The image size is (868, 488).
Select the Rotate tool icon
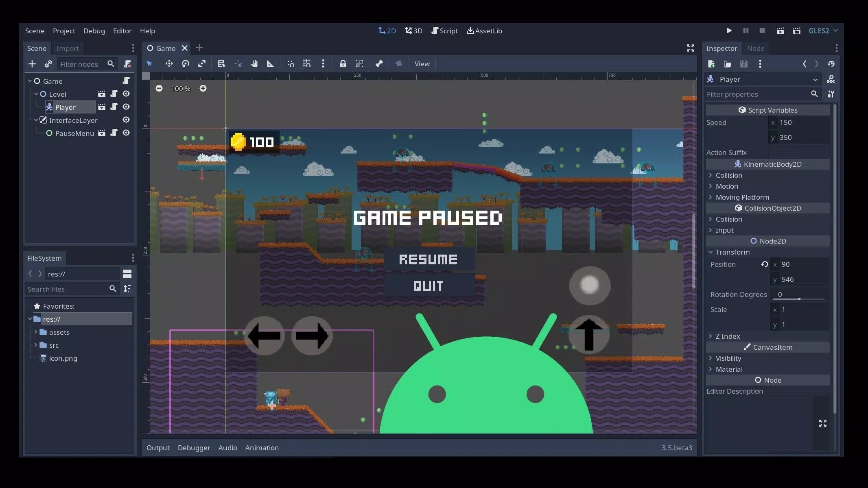click(x=186, y=64)
